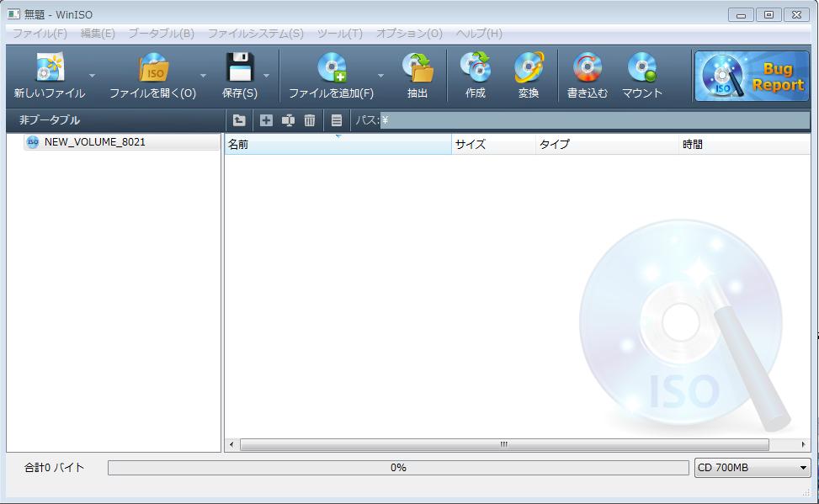Screen dimensions: 819x504
Task: Sort by the 時間 column header
Action: click(744, 144)
